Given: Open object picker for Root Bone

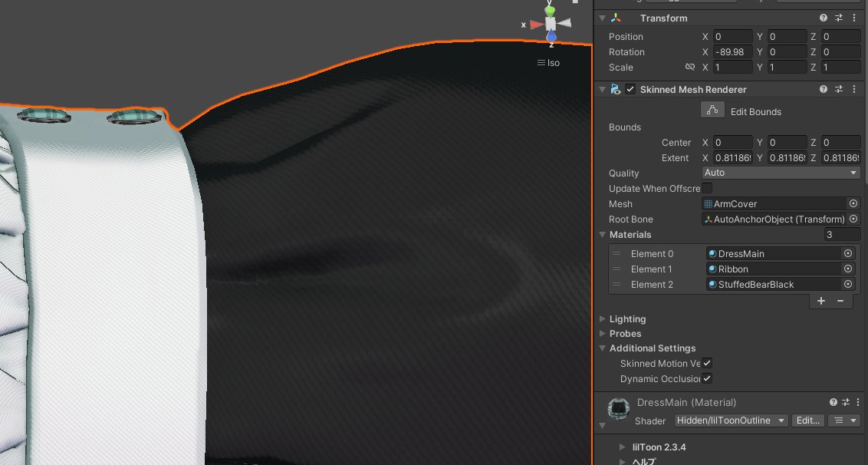Looking at the screenshot, I should click(x=853, y=219).
